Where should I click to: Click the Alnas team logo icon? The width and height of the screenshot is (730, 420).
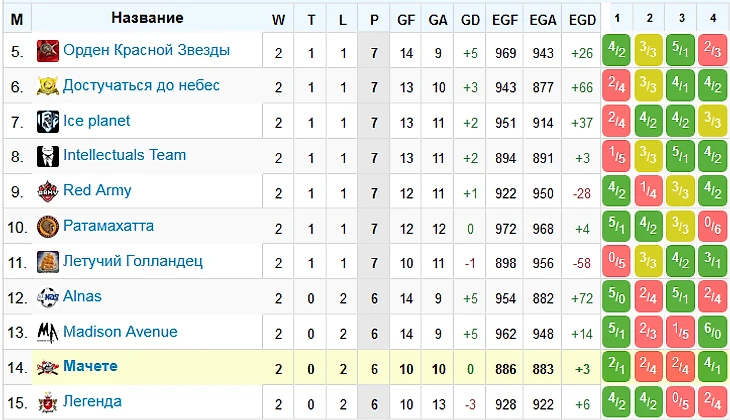[47, 297]
